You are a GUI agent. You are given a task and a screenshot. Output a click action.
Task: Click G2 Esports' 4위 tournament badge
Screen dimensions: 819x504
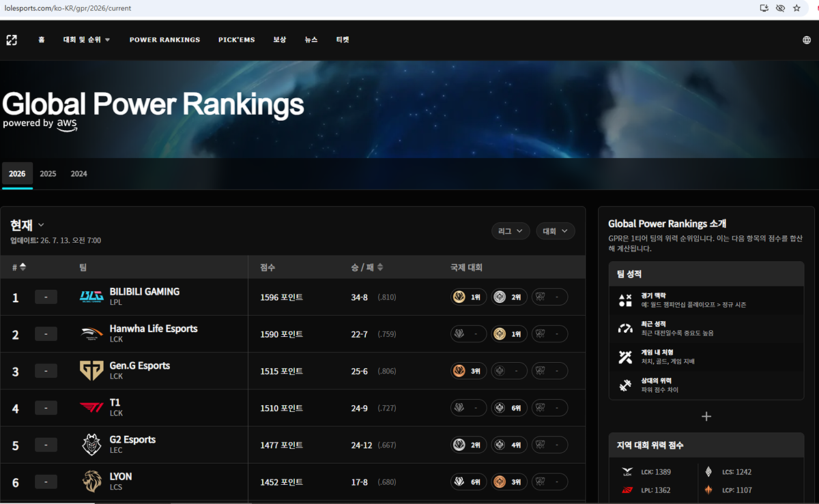[x=509, y=445]
